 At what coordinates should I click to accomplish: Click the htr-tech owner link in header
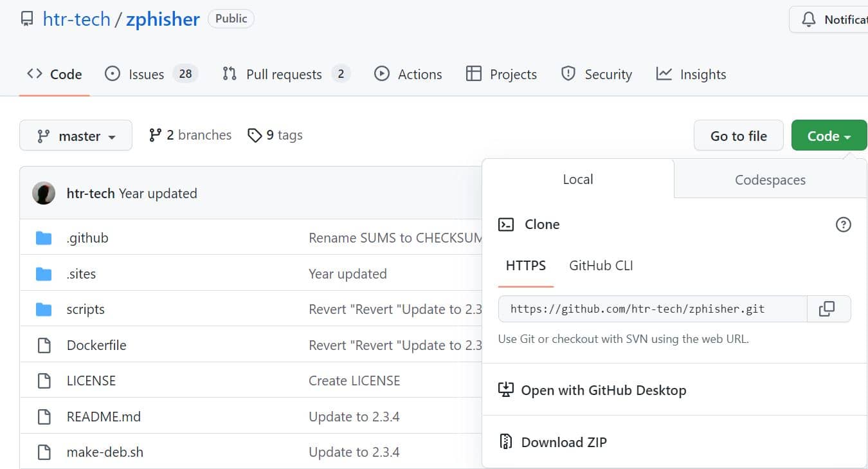(77, 19)
